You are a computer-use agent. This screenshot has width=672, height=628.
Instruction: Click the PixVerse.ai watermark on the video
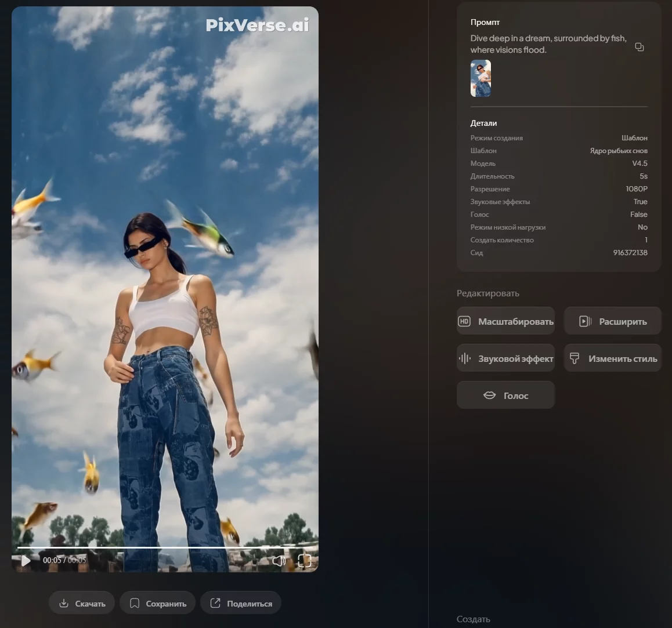257,25
